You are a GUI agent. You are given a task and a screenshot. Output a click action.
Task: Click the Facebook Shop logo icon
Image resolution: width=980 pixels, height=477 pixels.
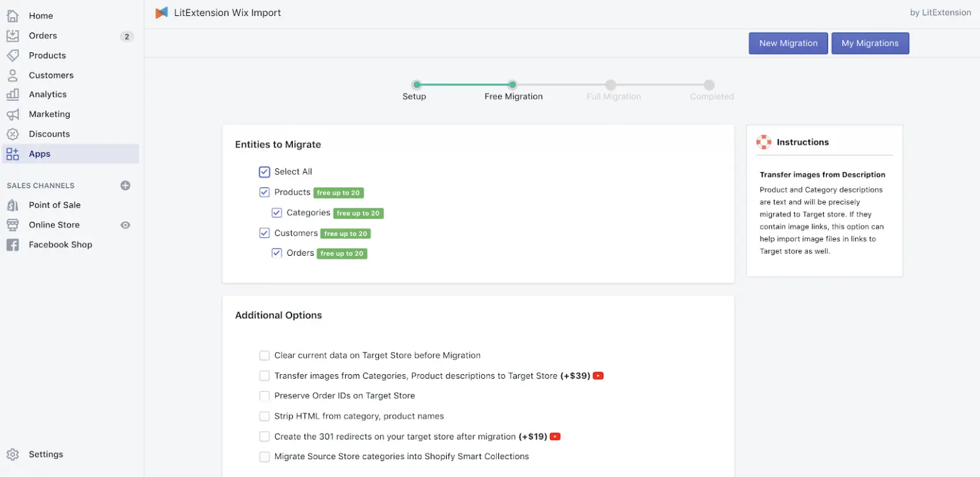[x=13, y=245]
